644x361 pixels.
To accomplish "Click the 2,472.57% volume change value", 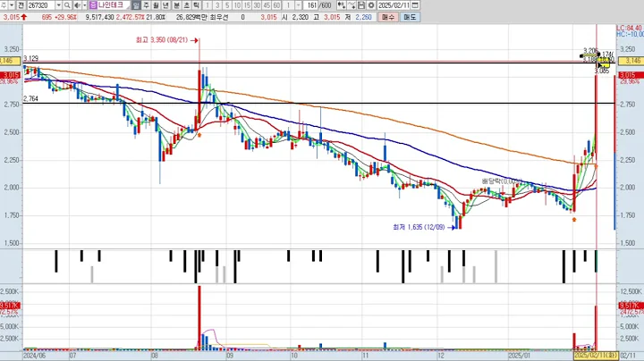I will pos(131,17).
